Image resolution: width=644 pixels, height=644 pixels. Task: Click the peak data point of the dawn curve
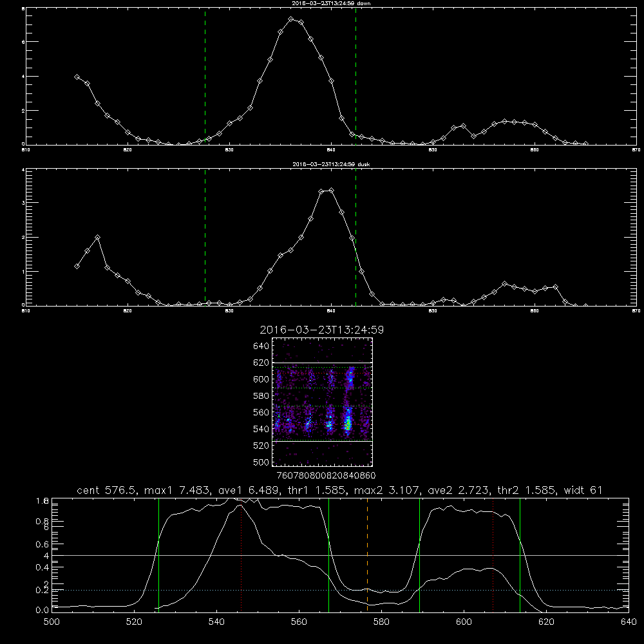pyautogui.click(x=291, y=19)
